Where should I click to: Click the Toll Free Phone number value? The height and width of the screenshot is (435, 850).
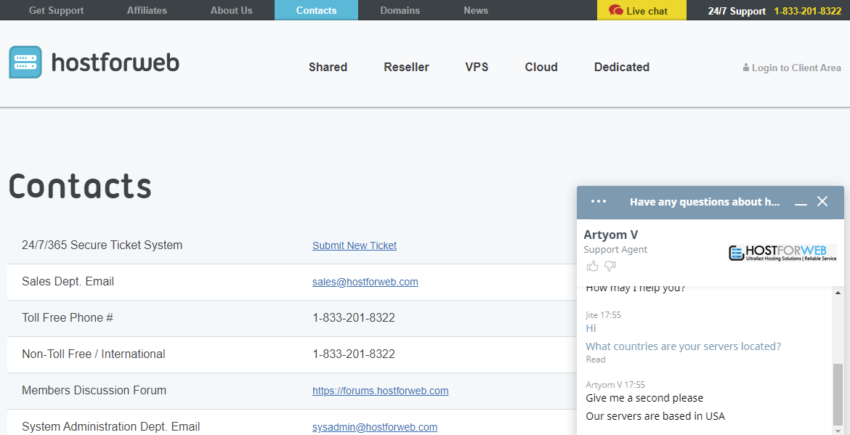(x=354, y=318)
